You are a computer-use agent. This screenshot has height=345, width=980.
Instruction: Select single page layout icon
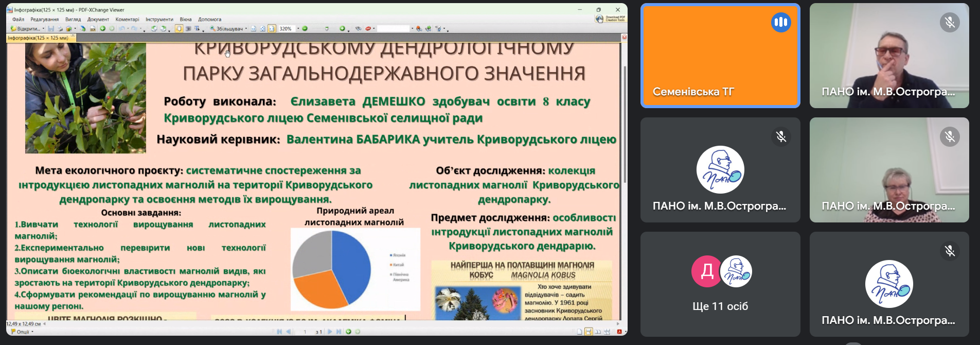579,332
